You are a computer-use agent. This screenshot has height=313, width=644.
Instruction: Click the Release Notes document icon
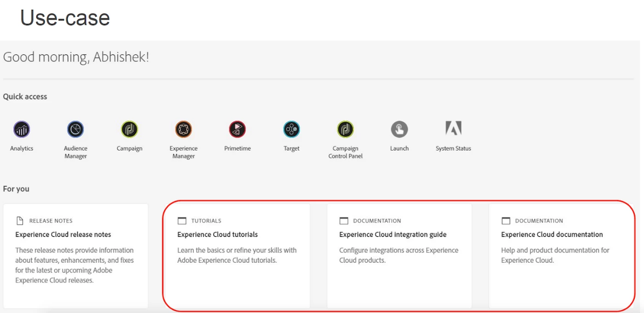click(x=20, y=220)
